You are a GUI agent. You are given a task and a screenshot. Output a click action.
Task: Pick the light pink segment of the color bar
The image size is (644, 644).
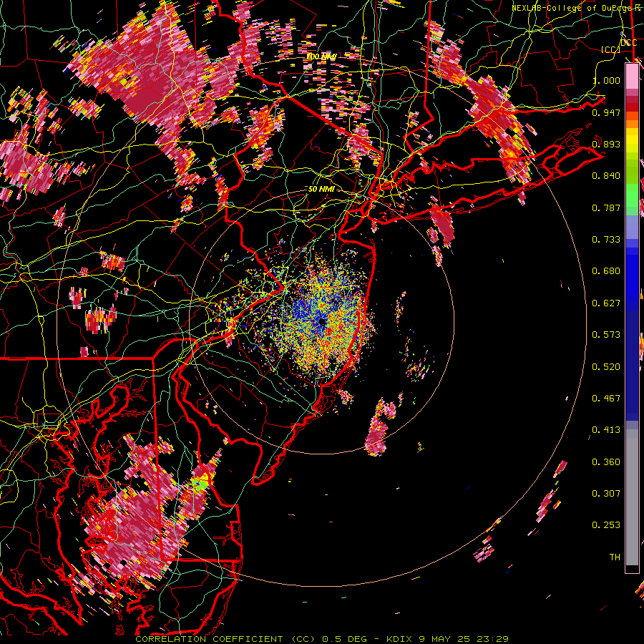point(632,77)
